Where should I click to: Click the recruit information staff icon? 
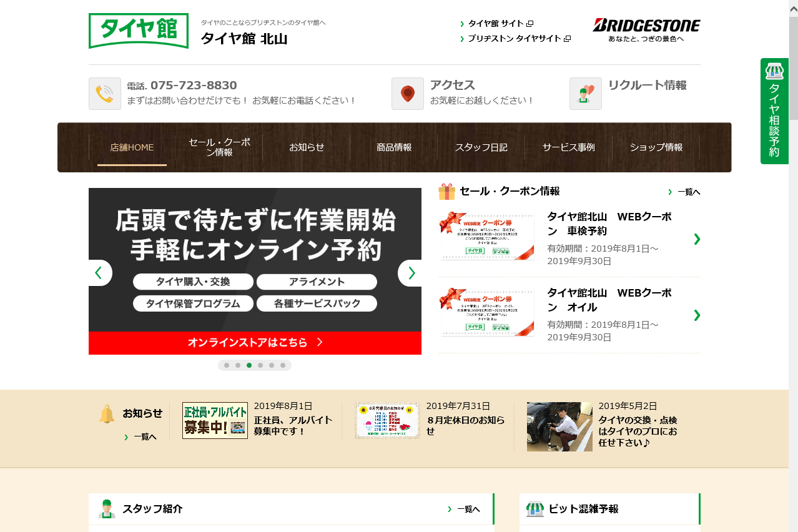coord(585,94)
